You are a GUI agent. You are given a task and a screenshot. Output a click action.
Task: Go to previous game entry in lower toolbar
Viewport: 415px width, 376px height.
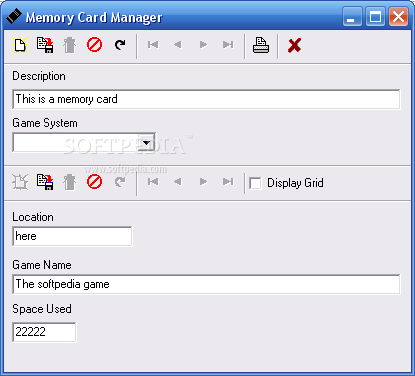pyautogui.click(x=178, y=182)
